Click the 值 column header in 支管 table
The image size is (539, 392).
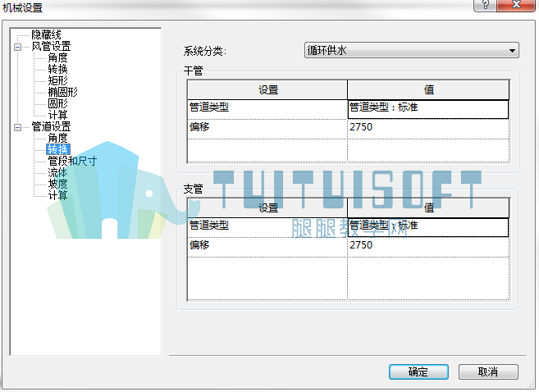point(428,207)
